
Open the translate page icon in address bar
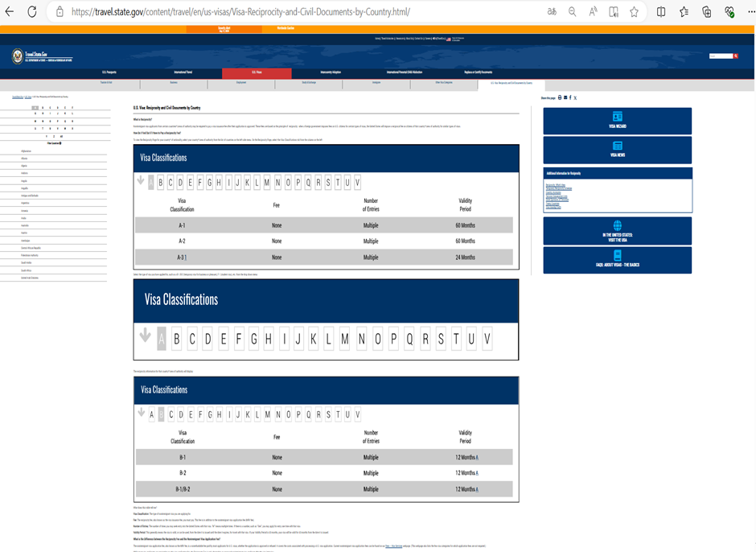tap(552, 11)
